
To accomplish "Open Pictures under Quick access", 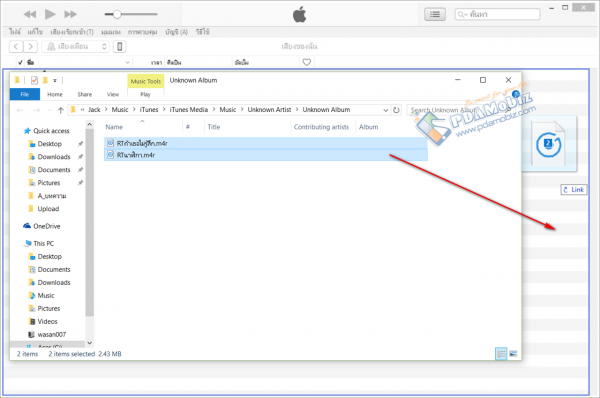I will tap(49, 183).
